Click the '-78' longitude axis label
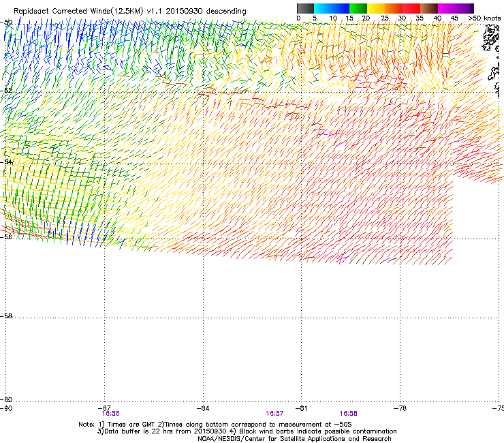This screenshot has width=504, height=443. coord(400,408)
